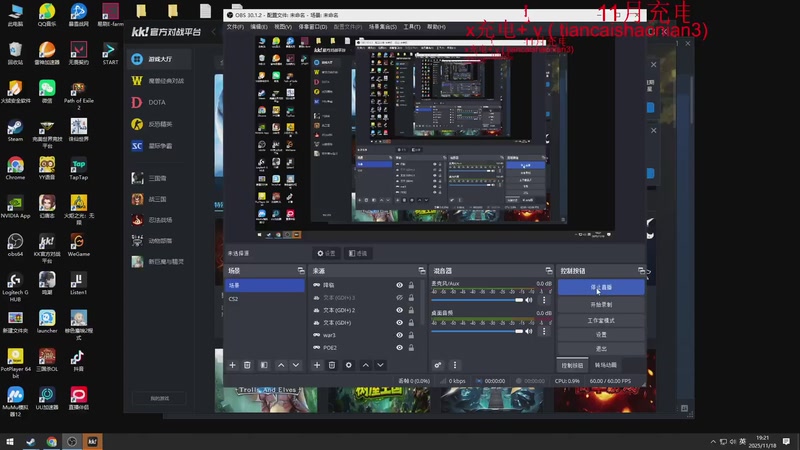Toggle visibility of 文本 (GDI+) 3 source
The image size is (800, 450).
tap(399, 298)
